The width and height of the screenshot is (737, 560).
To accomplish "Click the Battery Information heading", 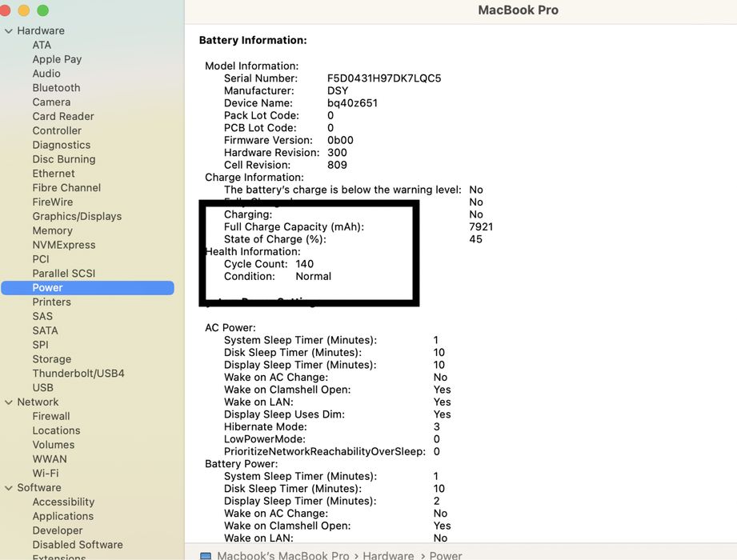I will pos(253,41).
